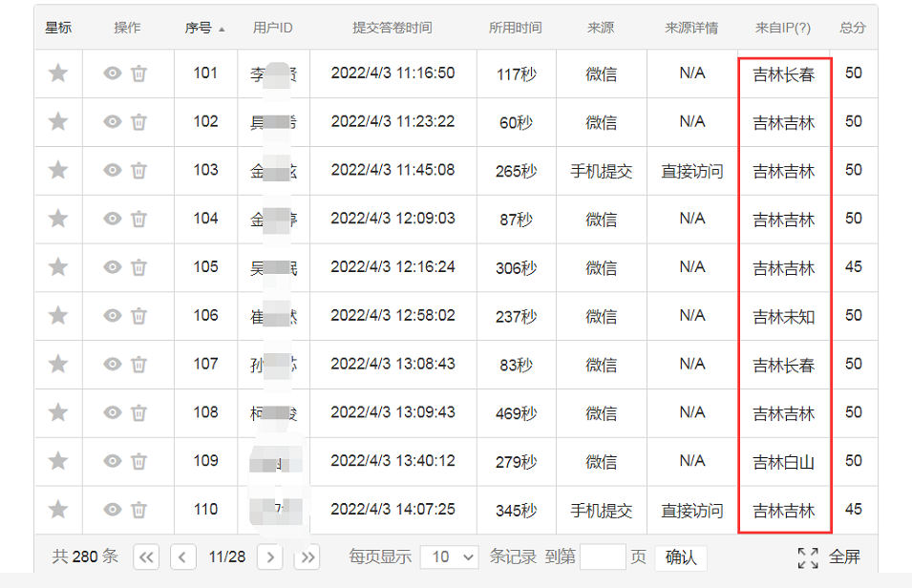Toggle star on row 105

(58, 267)
